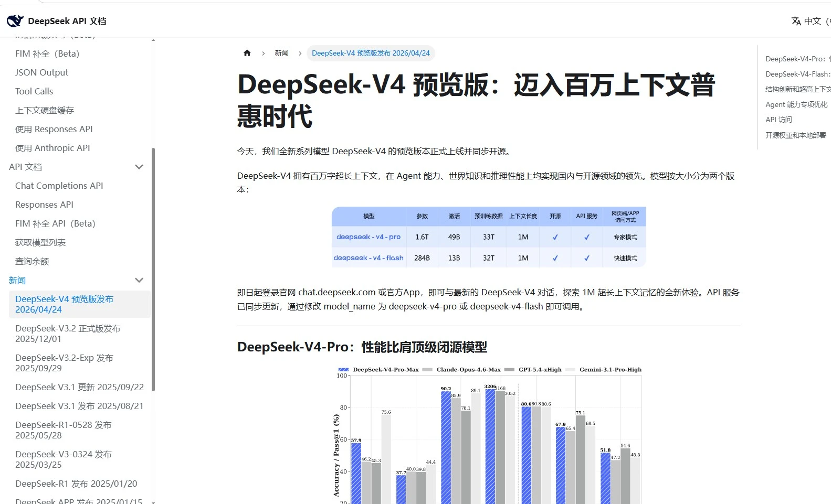Image resolution: width=831 pixels, height=504 pixels.
Task: Click DeepSeek-V4 预览版发布 breadcrumb chip
Action: pos(371,53)
